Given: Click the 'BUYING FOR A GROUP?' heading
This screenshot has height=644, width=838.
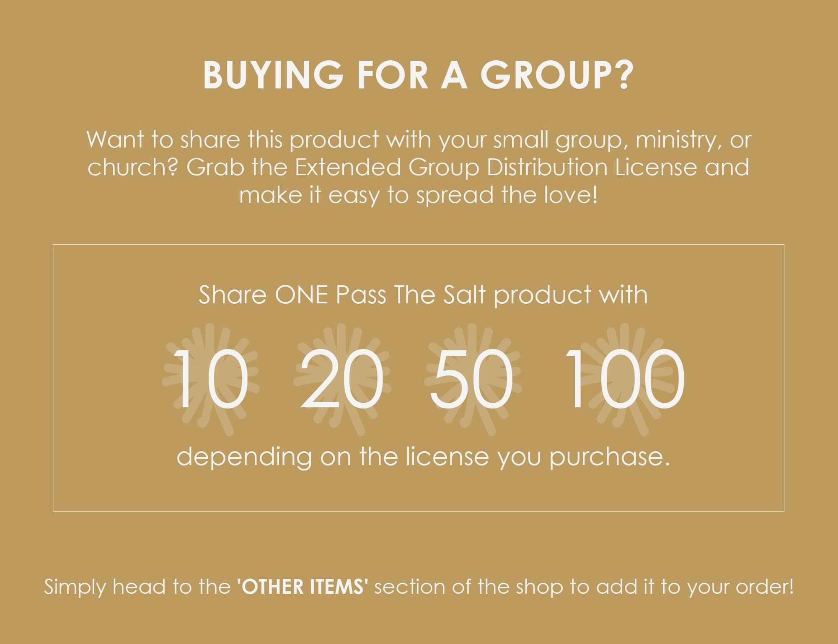Looking at the screenshot, I should 419,75.
